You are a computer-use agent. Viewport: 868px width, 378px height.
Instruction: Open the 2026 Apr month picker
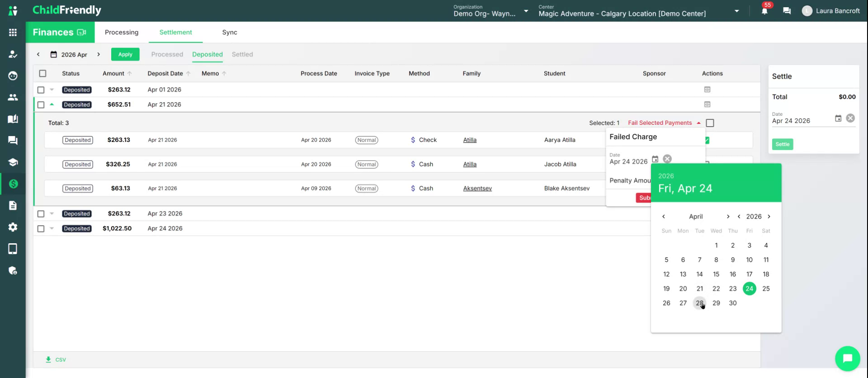[69, 55]
